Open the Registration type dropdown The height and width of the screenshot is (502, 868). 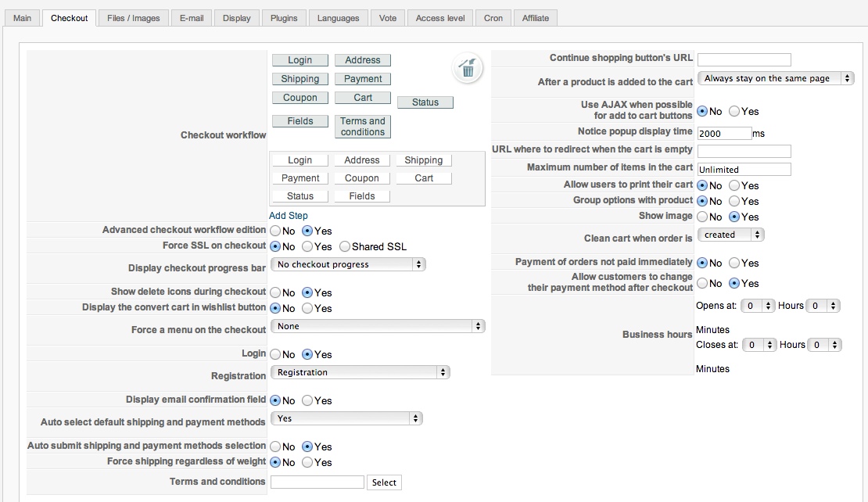tap(360, 373)
